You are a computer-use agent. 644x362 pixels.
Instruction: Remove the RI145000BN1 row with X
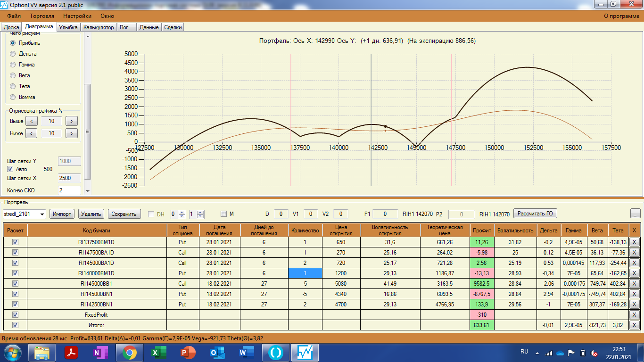pyautogui.click(x=635, y=294)
